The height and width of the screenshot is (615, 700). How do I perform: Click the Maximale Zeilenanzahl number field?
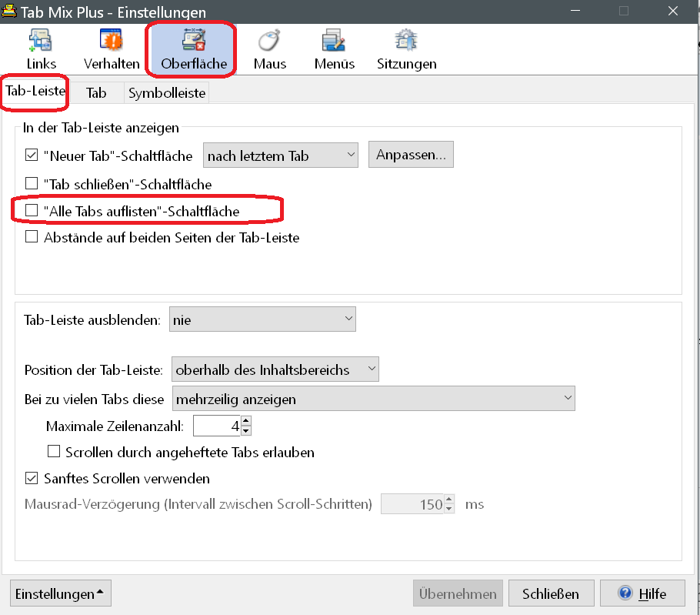tap(218, 426)
